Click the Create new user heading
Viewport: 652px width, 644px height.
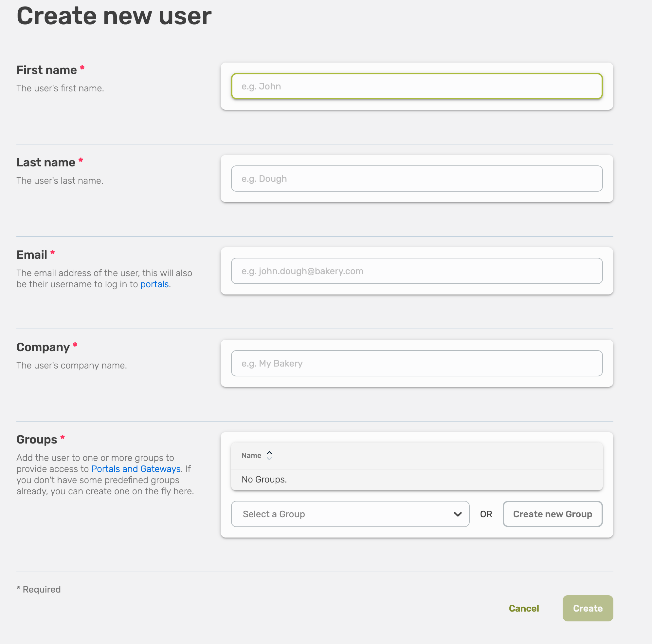pyautogui.click(x=114, y=16)
